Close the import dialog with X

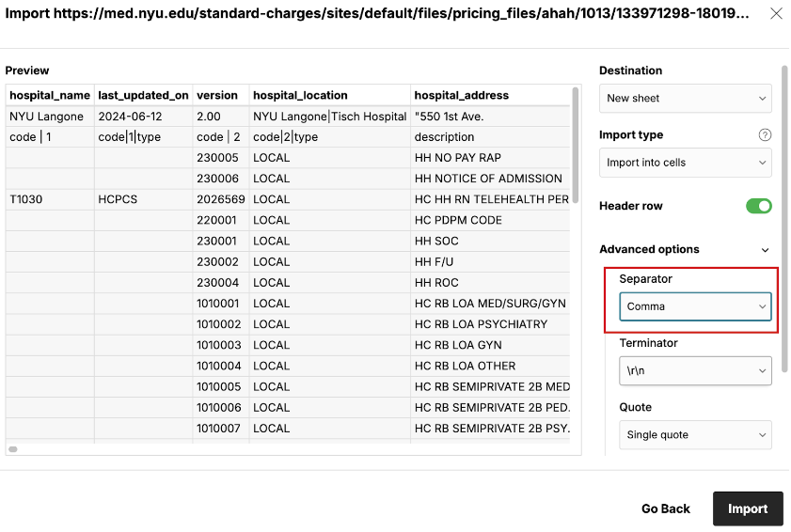click(x=775, y=13)
